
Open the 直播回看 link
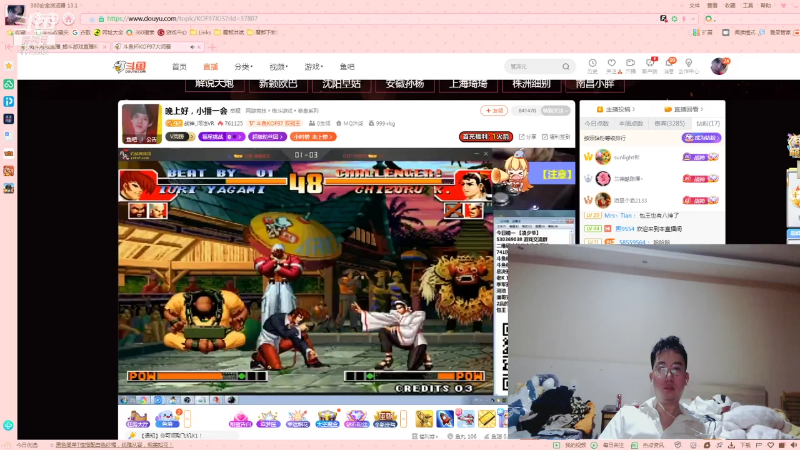click(x=684, y=109)
